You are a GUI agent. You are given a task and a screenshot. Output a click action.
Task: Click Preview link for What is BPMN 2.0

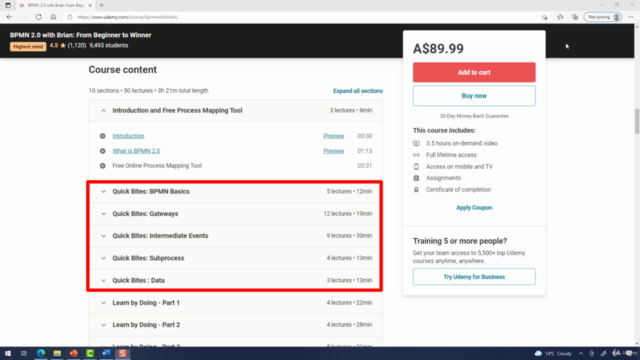point(333,151)
